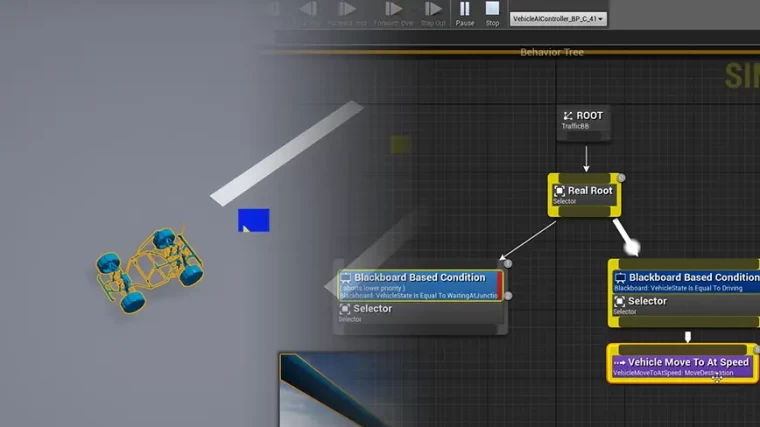Click the blue square marker in the viewport
The image size is (760, 427).
click(x=253, y=221)
